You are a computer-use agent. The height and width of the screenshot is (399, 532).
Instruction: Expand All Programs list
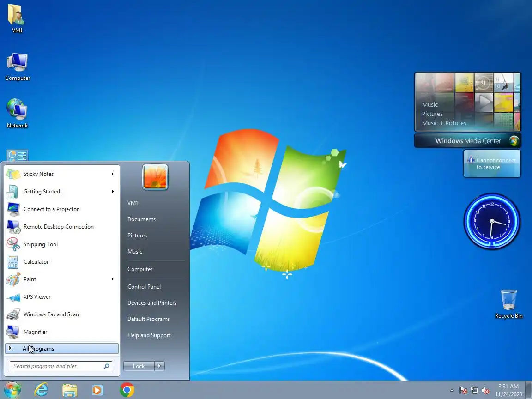click(x=62, y=349)
